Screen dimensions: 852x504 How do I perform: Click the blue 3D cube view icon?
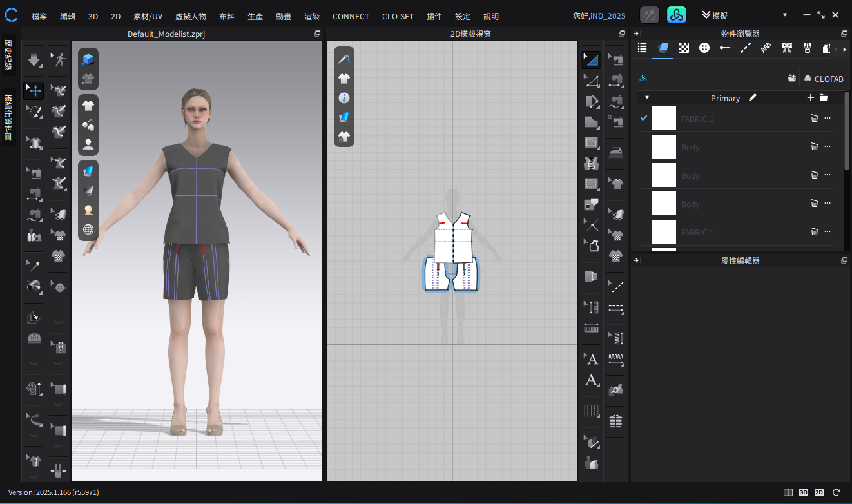click(88, 60)
